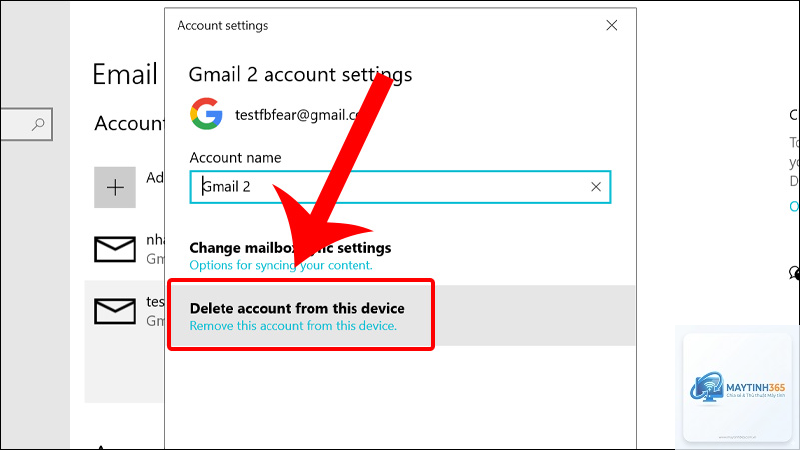Open Change mailbox sync settings

(290, 248)
